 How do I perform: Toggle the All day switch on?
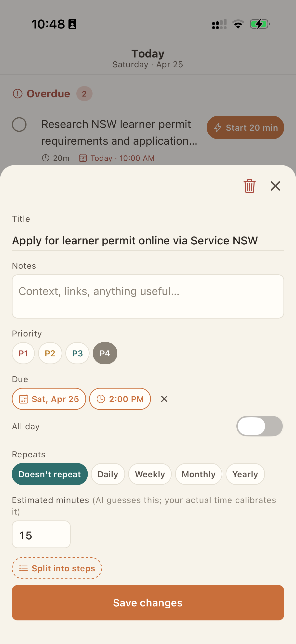259,426
